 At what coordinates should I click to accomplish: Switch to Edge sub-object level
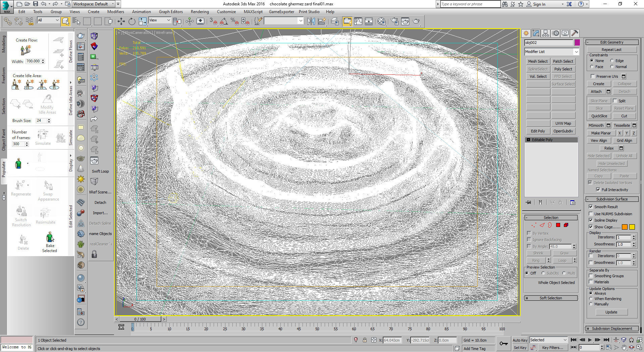542,225
